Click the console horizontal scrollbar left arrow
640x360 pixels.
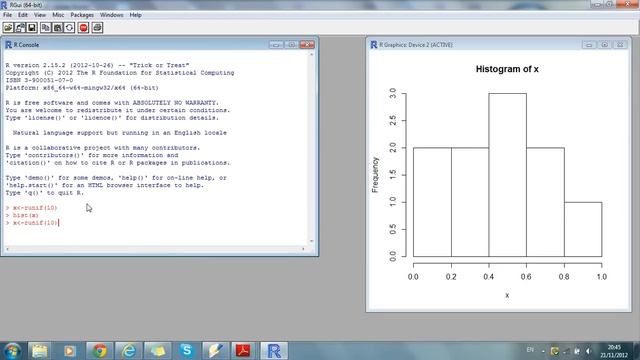point(7,249)
